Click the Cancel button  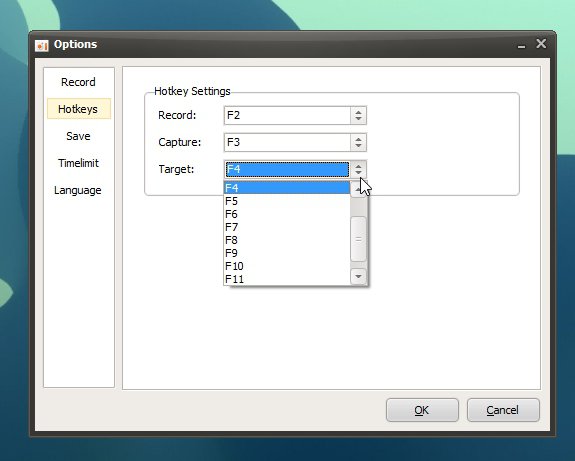pyautogui.click(x=503, y=410)
